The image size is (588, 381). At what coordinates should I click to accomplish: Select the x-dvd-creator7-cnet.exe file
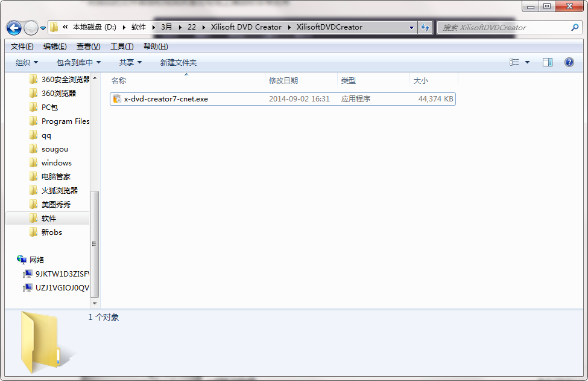click(x=283, y=99)
